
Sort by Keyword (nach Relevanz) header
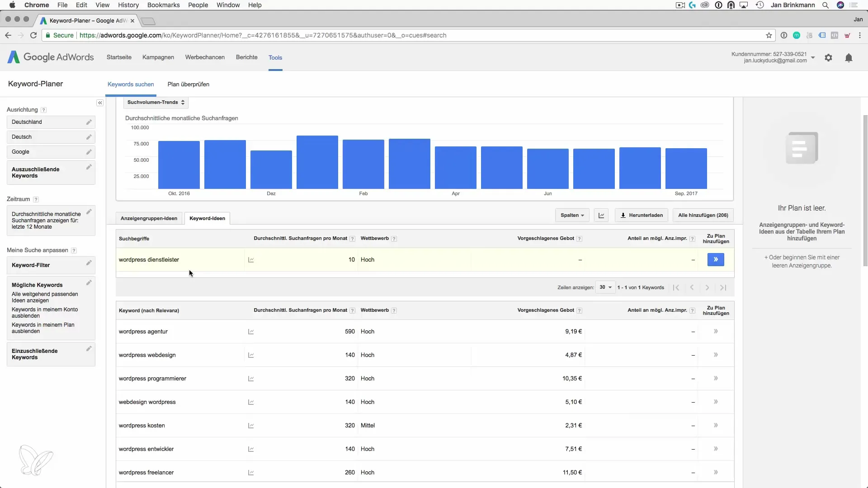click(149, 311)
